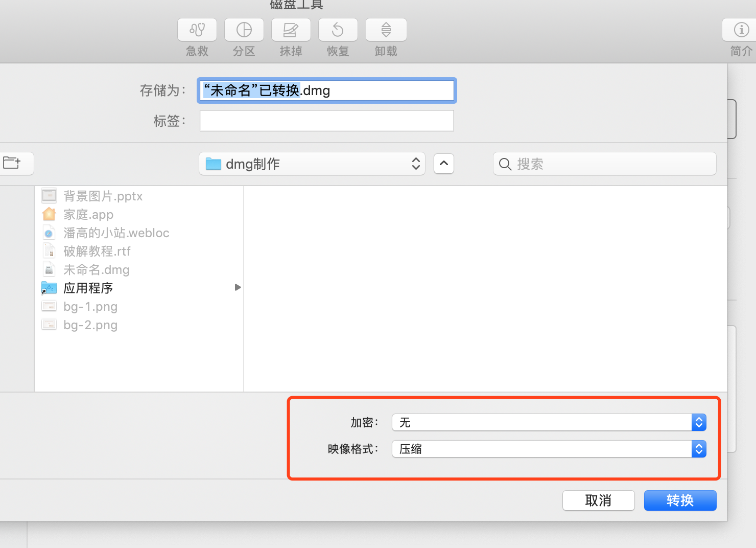Select the 急救 (First Aid) tool
The height and width of the screenshot is (548, 756).
click(x=197, y=30)
